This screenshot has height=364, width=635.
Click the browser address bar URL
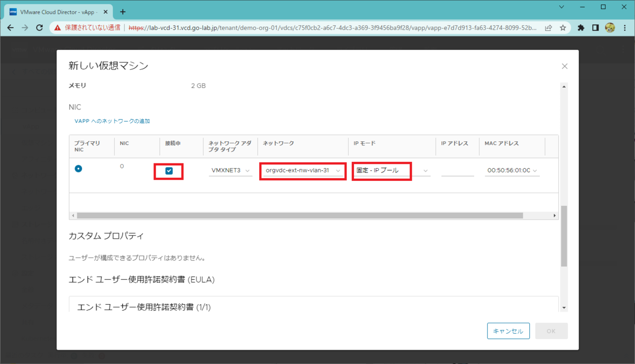333,28
